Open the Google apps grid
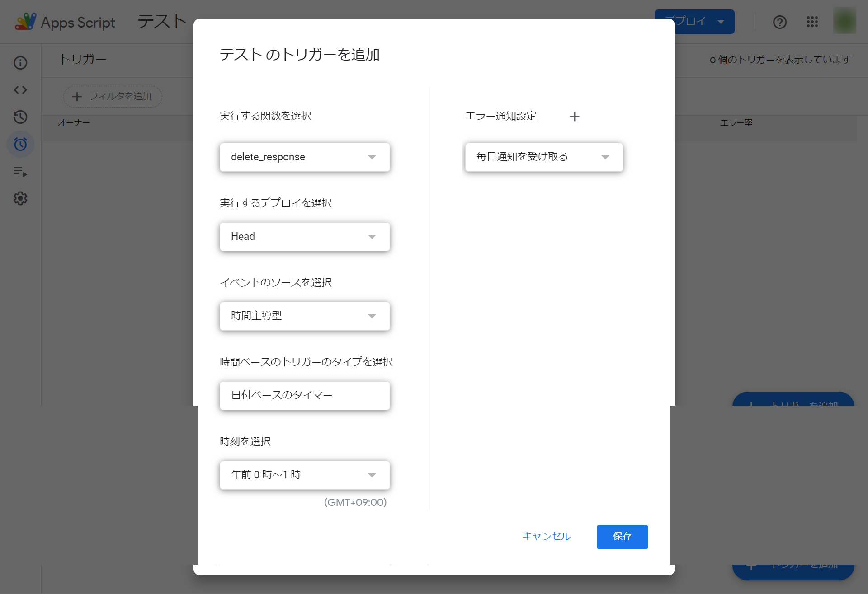Screen dimensions: 868x594 tap(812, 22)
